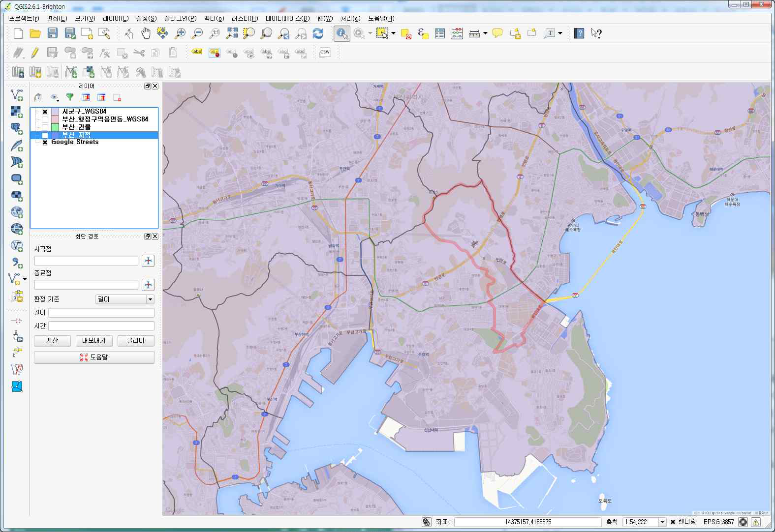Open the 래스터 menu
Screen dimensions: 775x532
click(245, 18)
